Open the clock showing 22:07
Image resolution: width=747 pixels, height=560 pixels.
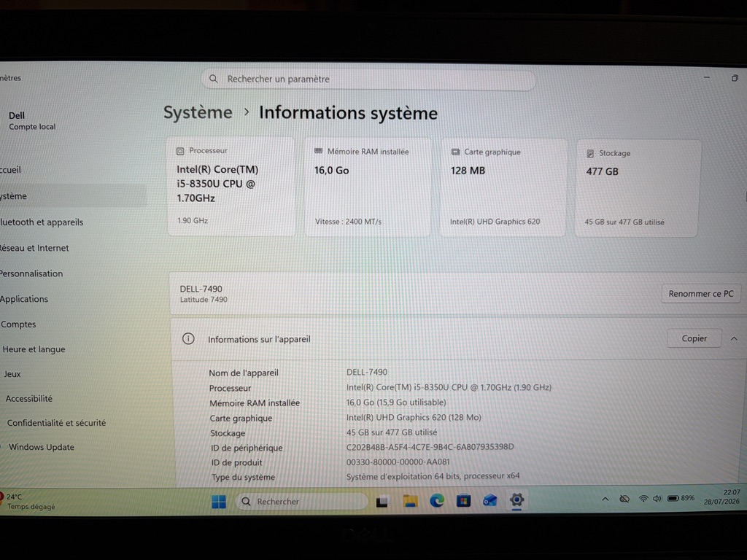click(721, 497)
